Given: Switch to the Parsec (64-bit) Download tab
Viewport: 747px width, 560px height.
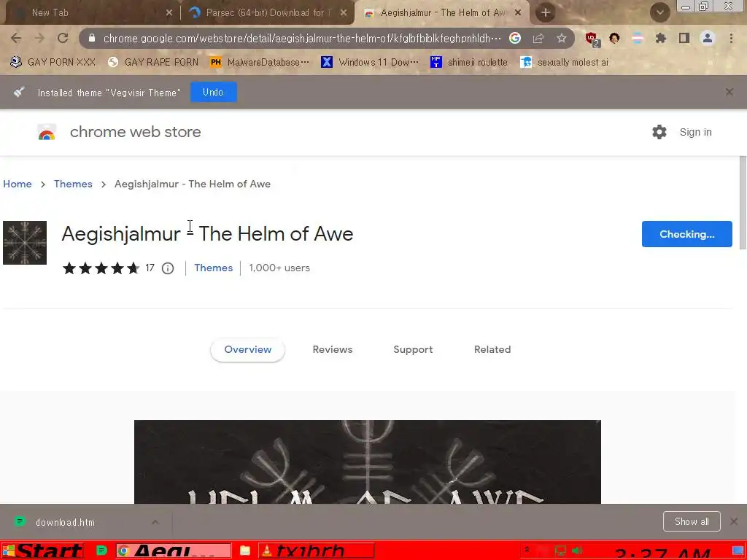Looking at the screenshot, I should (267, 13).
